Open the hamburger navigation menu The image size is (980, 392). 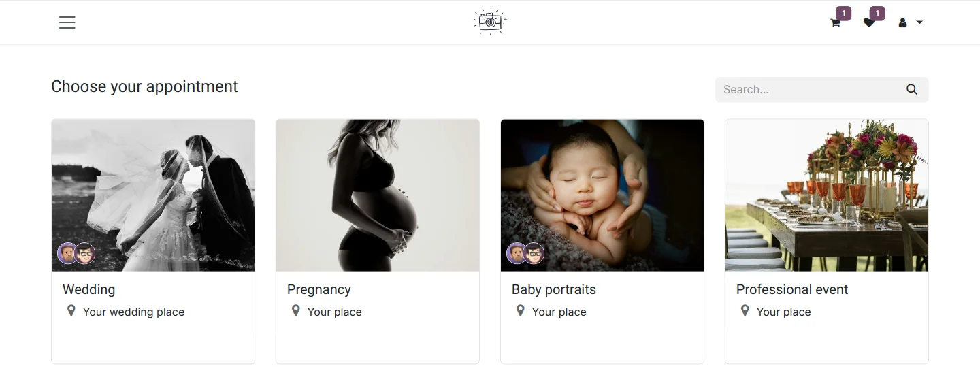pyautogui.click(x=67, y=22)
